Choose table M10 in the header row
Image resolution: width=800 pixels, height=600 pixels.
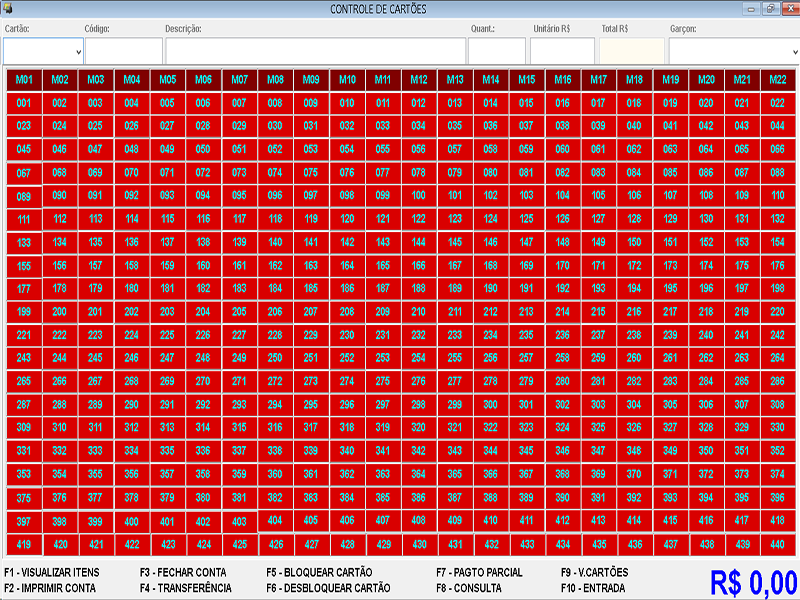coord(347,80)
